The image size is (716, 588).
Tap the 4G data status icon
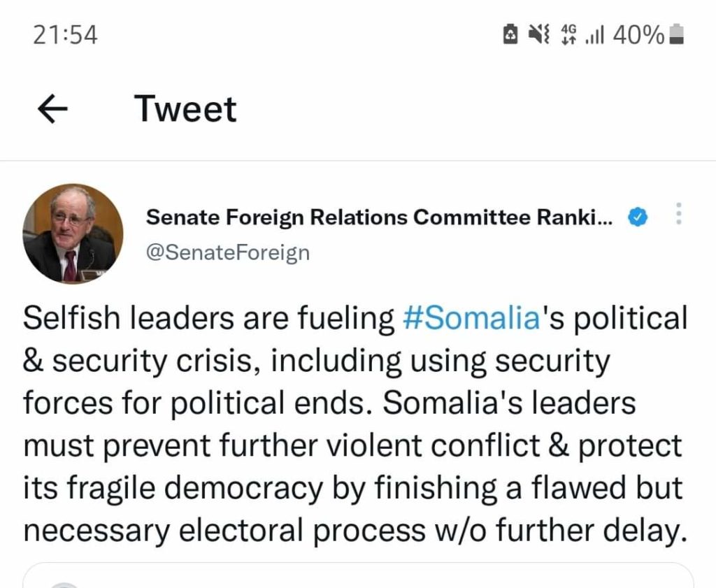569,34
